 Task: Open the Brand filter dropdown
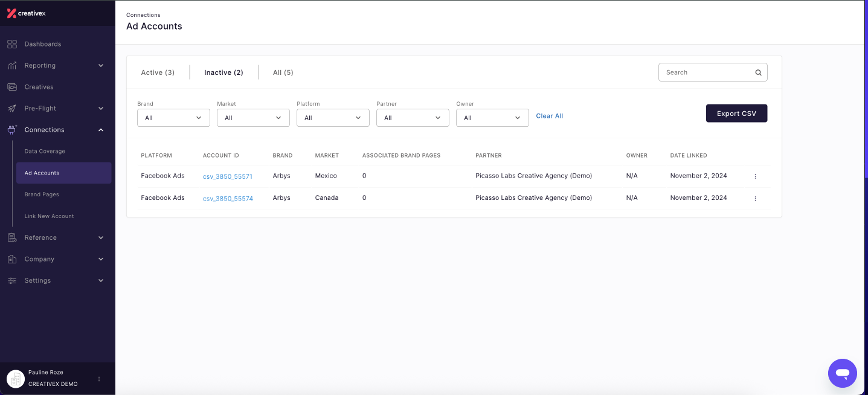pos(173,118)
